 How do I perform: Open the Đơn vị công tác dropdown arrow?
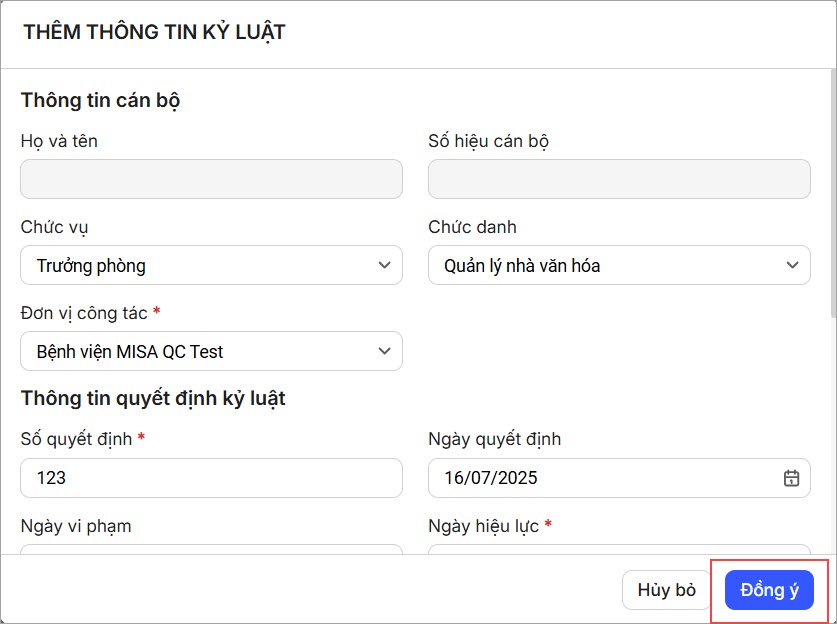pyautogui.click(x=384, y=351)
